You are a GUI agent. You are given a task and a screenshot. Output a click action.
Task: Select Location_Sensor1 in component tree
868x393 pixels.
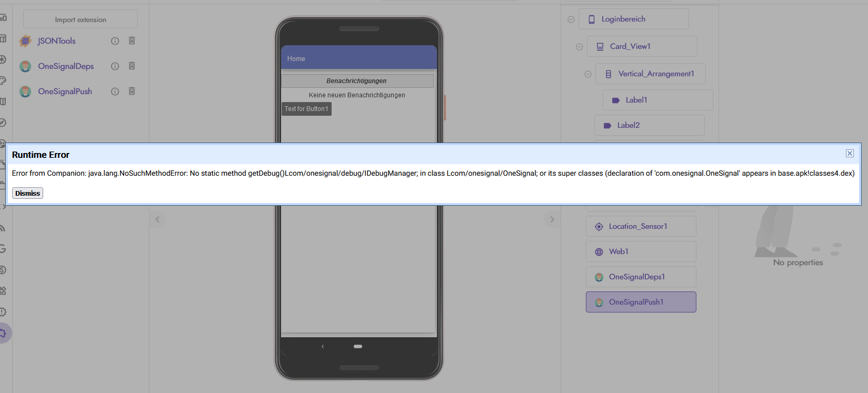click(641, 226)
